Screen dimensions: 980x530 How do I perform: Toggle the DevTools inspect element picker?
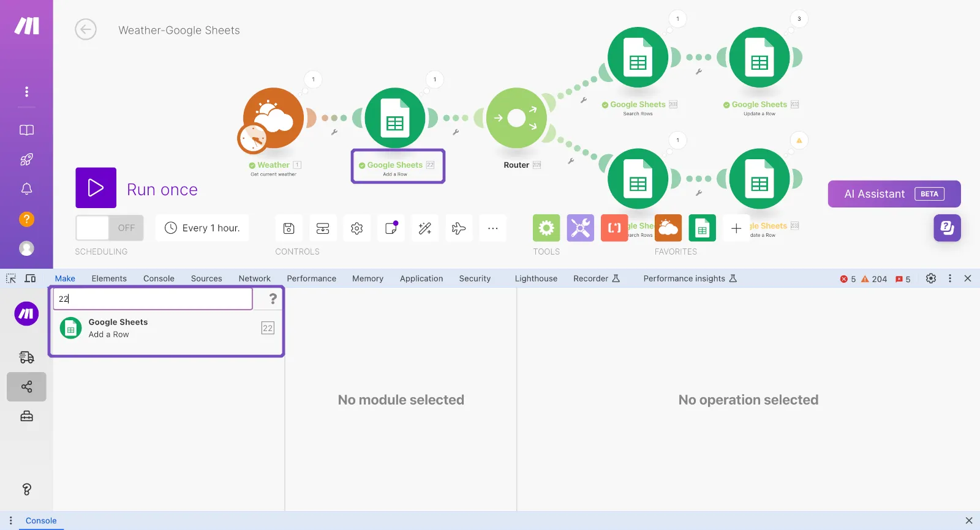coord(11,278)
